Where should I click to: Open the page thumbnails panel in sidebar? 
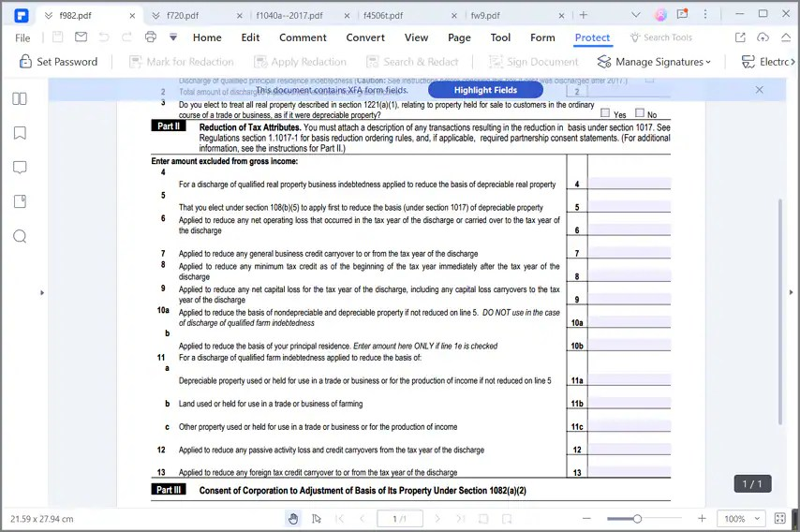(19, 99)
